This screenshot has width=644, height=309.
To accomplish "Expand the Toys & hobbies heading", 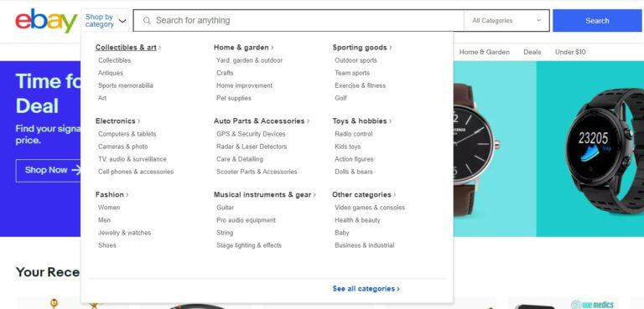I will (362, 121).
